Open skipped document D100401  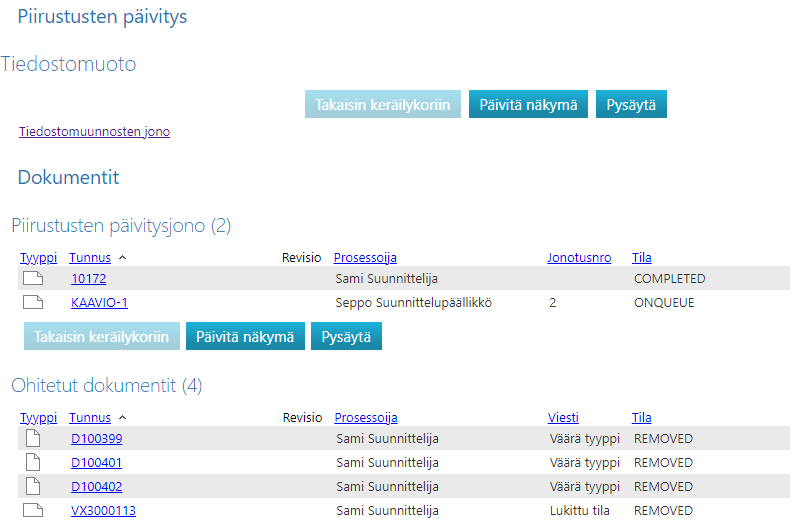[x=96, y=463]
